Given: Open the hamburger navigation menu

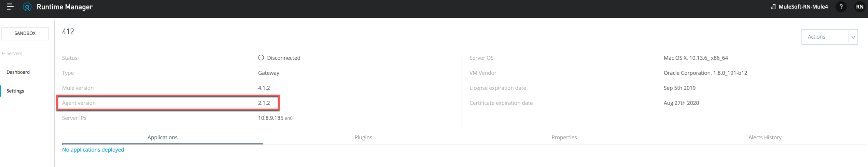Looking at the screenshot, I should pos(10,6).
